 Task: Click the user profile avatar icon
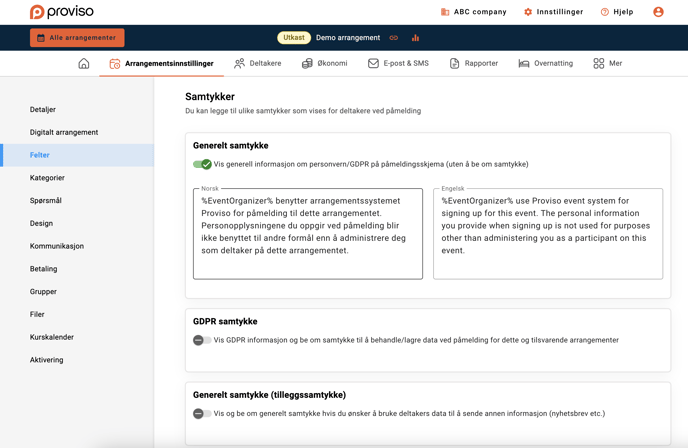pyautogui.click(x=658, y=12)
